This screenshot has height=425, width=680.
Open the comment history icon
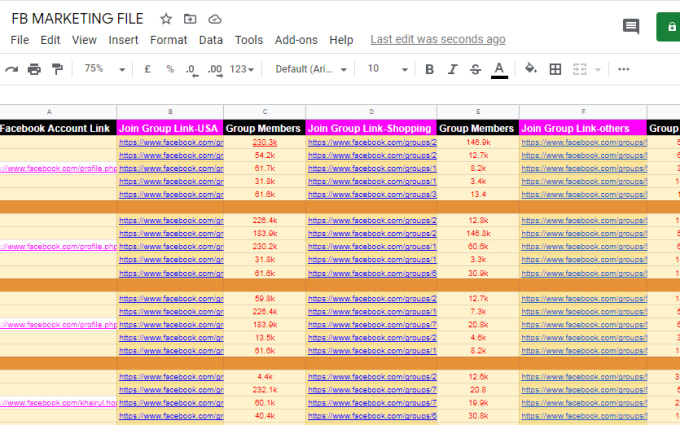tap(631, 26)
